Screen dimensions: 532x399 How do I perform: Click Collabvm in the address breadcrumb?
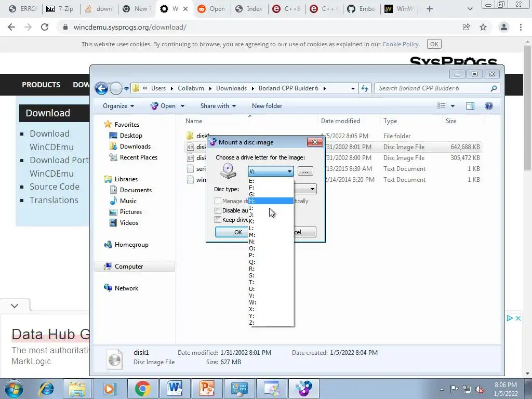coord(191,88)
